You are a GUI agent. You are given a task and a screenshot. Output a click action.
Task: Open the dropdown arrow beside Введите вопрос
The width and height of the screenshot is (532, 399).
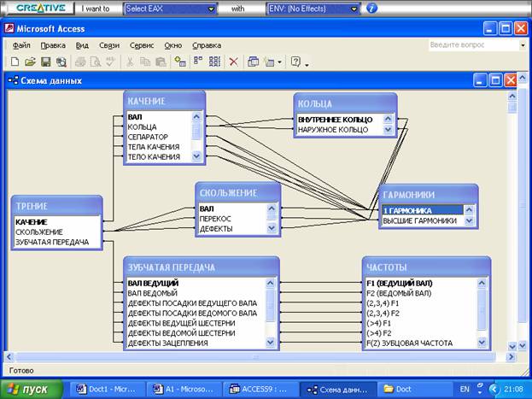tap(523, 44)
